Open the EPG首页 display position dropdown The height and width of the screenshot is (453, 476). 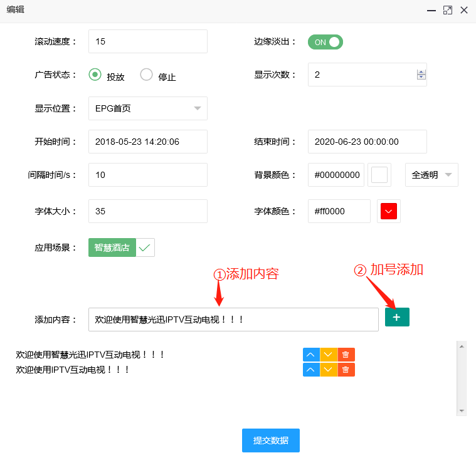(x=147, y=108)
